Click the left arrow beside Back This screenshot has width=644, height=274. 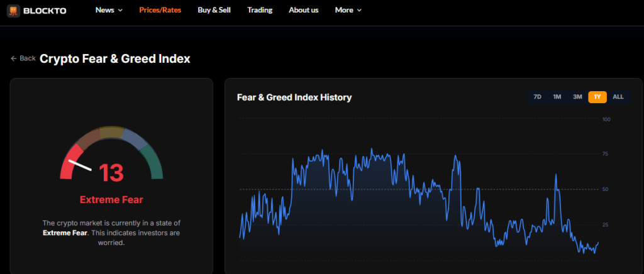pos(13,58)
